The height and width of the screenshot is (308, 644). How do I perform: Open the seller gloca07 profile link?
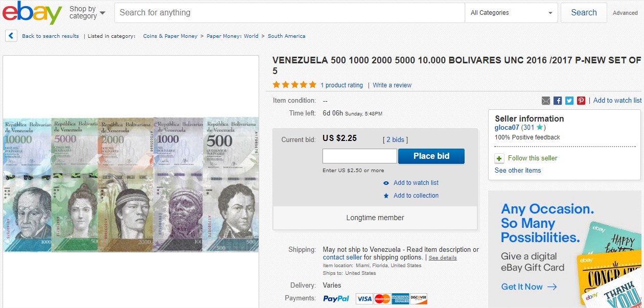[508, 127]
